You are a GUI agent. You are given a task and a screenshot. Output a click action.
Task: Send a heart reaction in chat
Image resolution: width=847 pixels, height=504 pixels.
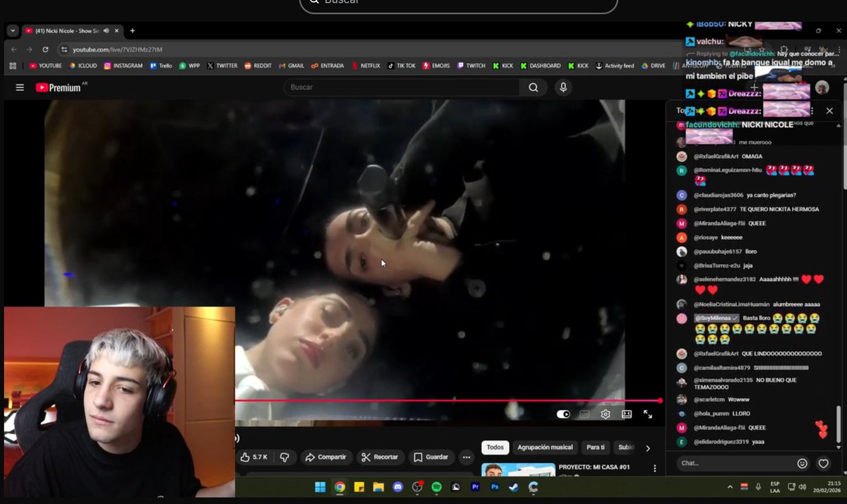[823, 464]
